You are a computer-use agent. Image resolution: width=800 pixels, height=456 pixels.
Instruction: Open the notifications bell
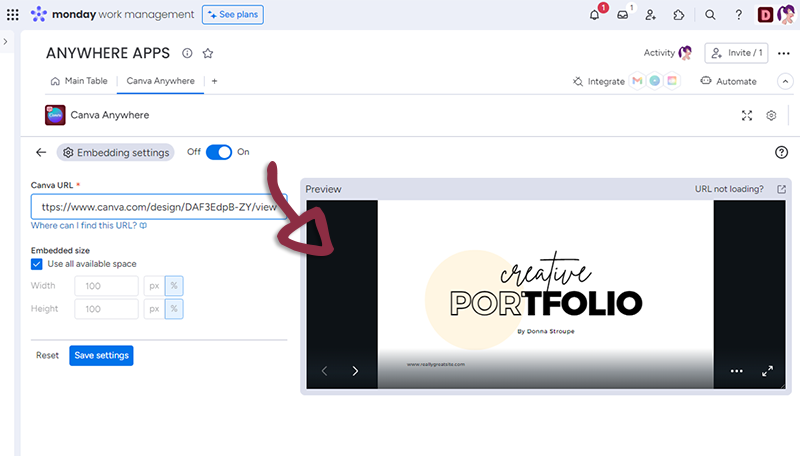coord(595,15)
